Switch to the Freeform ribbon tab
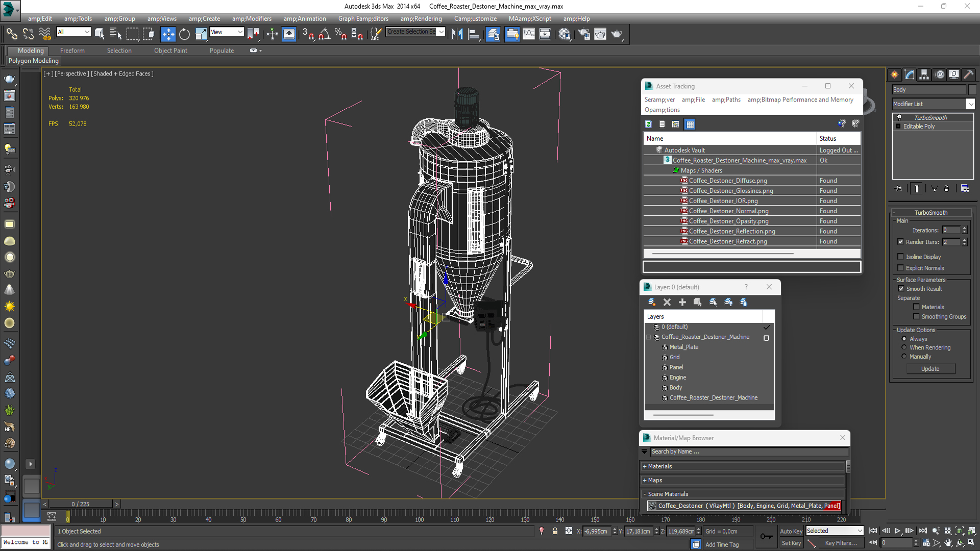 click(72, 51)
